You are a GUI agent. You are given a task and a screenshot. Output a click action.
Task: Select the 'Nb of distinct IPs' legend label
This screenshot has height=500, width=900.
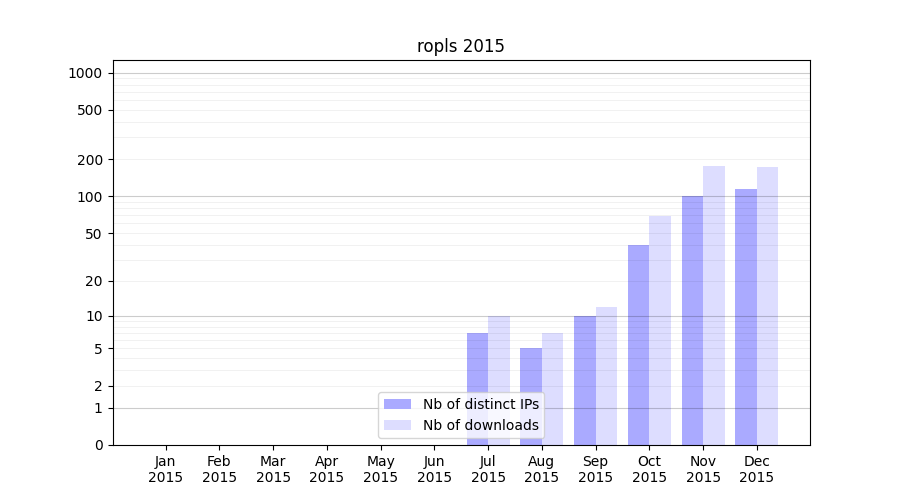coord(480,404)
